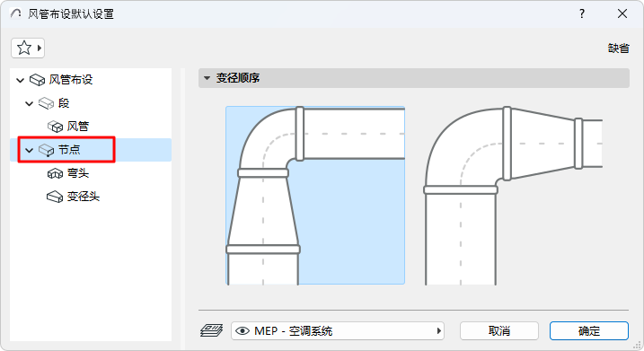
Task: Click the 取消 button
Action: (x=499, y=331)
